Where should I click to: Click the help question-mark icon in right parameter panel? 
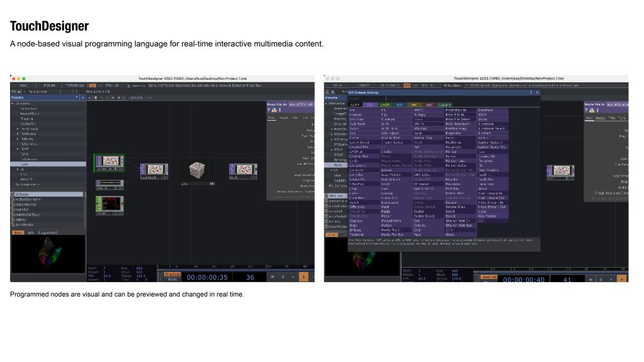point(587,110)
